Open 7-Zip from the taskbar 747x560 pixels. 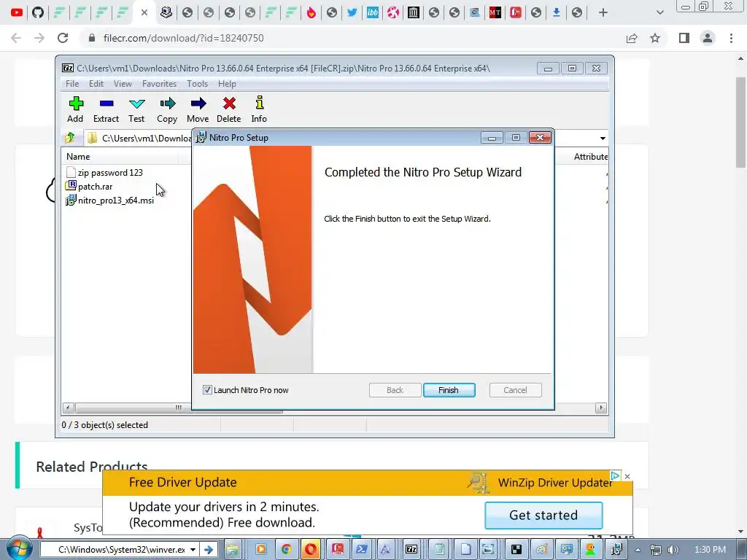(411, 550)
